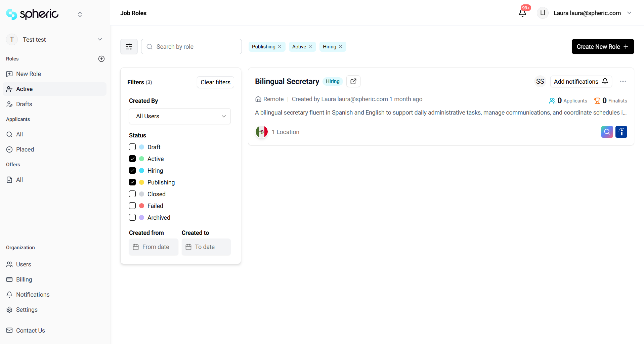This screenshot has height=344, width=644.
Task: Check the Archived status checkbox
Action: pos(132,218)
